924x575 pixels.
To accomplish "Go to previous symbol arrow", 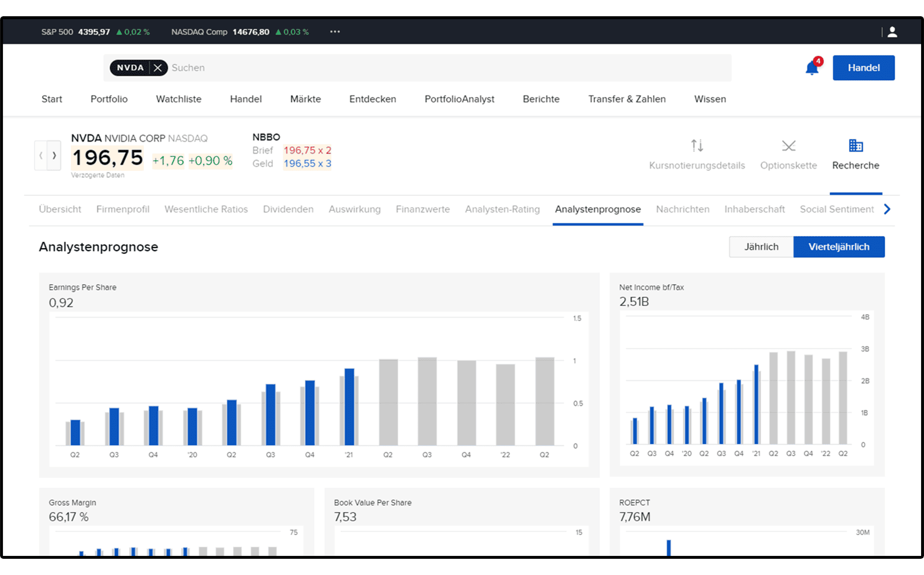I will (41, 155).
